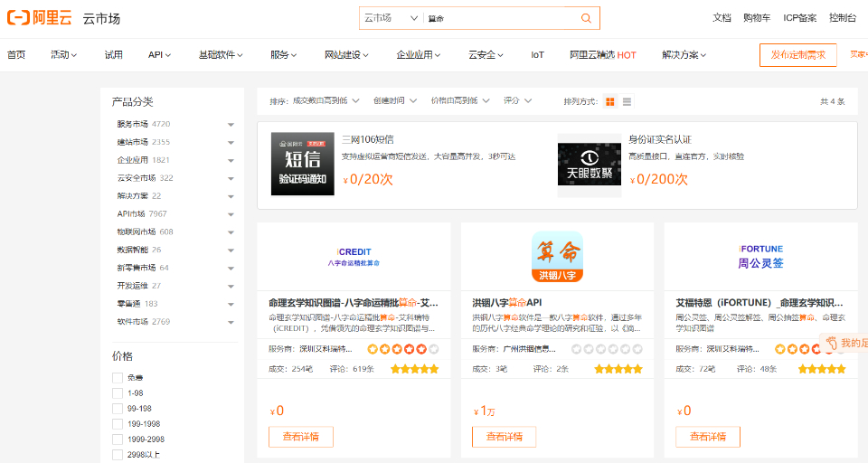Click the provider medal icons for 深圳艾科瑞特 (iCREDIT)

403,349
